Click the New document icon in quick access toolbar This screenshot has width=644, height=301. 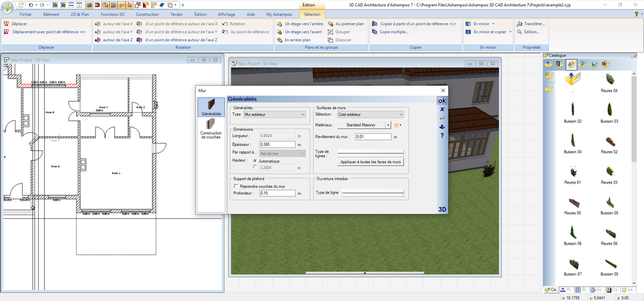tap(21, 5)
